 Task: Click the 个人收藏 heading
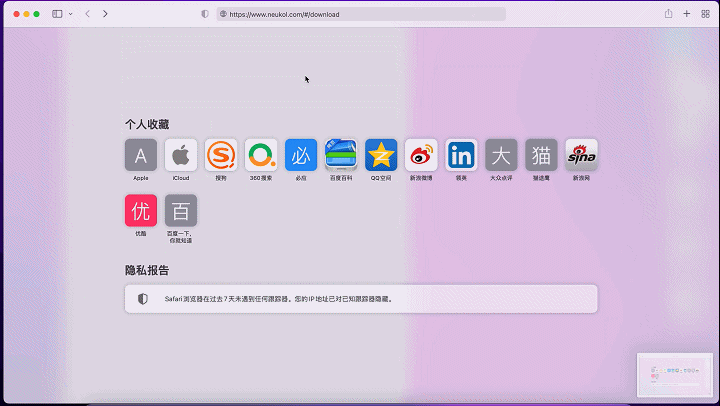(147, 124)
